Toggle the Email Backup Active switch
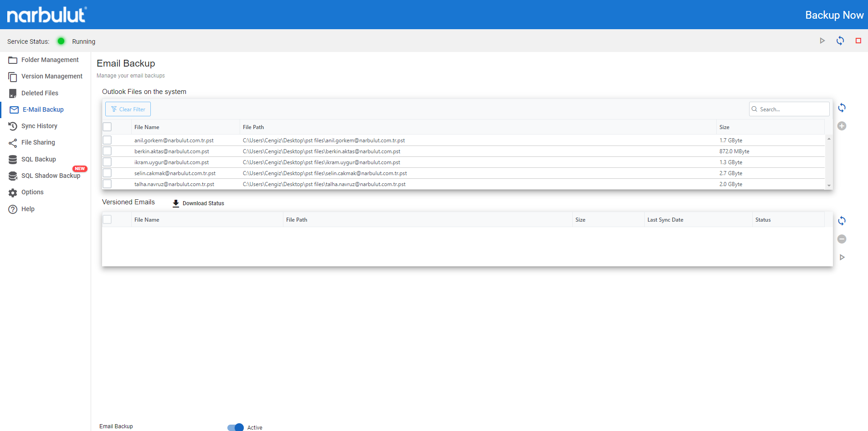 236,427
